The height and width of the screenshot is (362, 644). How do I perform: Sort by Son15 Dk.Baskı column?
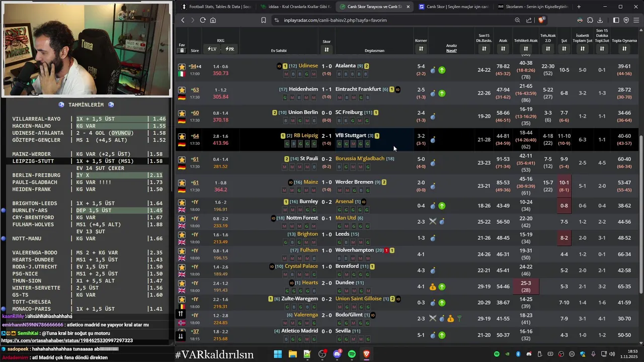coord(484,49)
